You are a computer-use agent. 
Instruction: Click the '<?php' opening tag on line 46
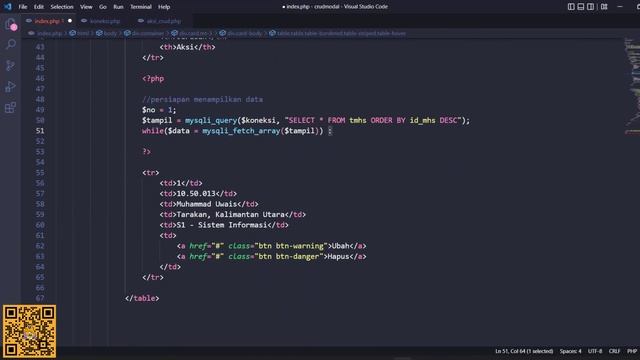(x=153, y=78)
